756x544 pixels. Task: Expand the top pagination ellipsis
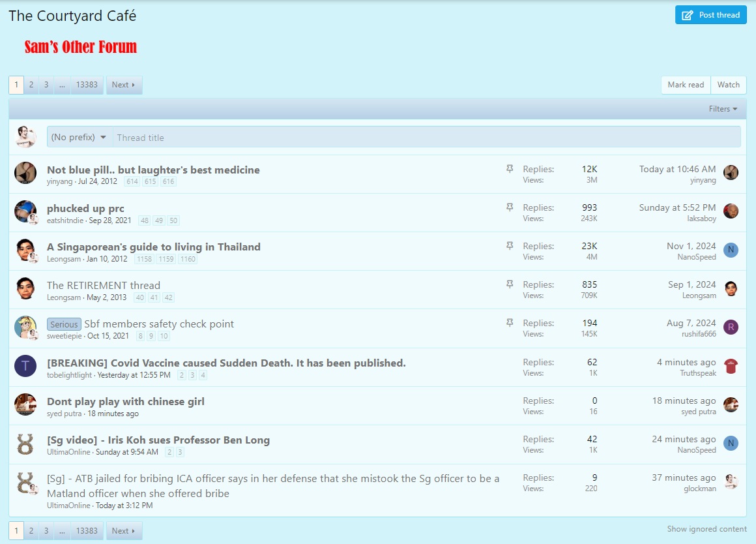tap(62, 85)
